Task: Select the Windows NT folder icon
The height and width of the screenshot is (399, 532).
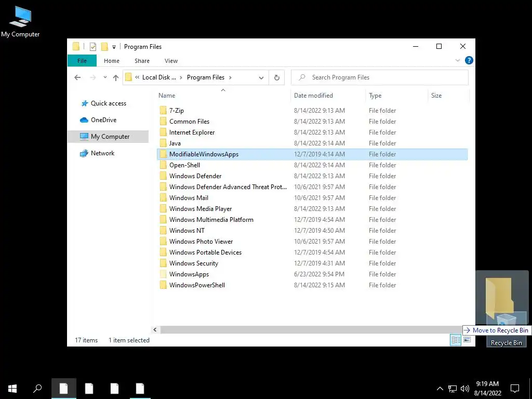Action: point(163,231)
